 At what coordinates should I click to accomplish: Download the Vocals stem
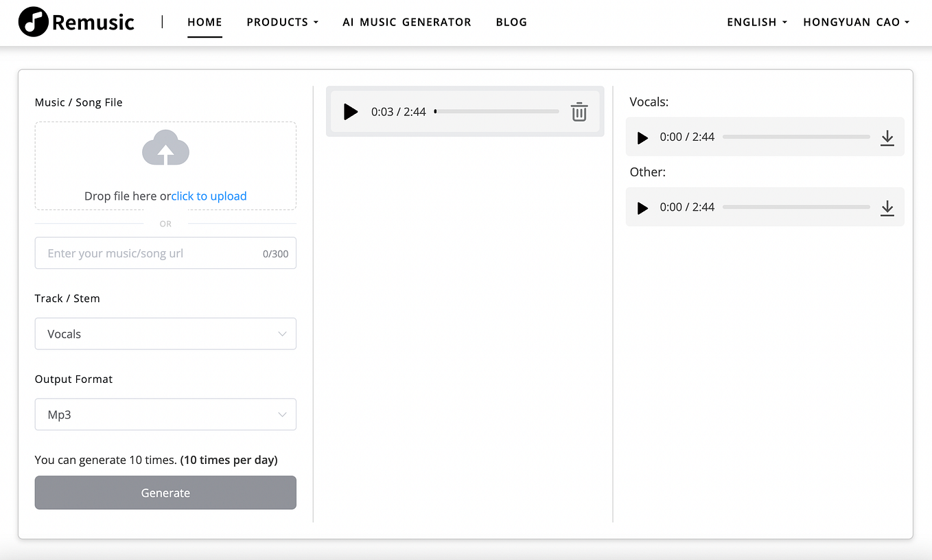tap(887, 137)
